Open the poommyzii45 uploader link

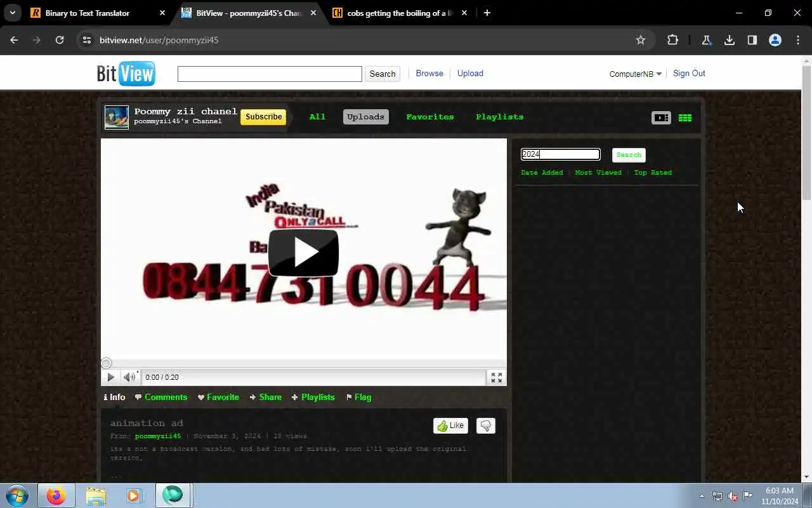[158, 436]
